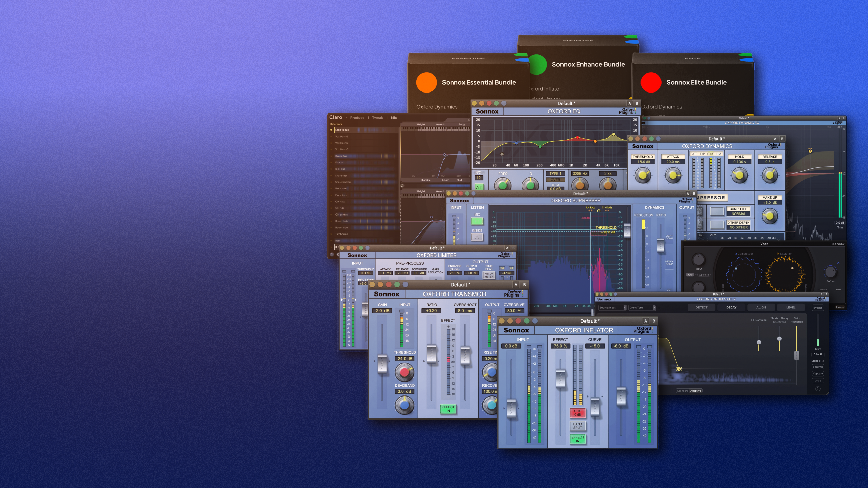Click the -18.0 dB Threshold value in Oxford Dynamics
Image resolution: width=868 pixels, height=488 pixels.
coord(643,162)
